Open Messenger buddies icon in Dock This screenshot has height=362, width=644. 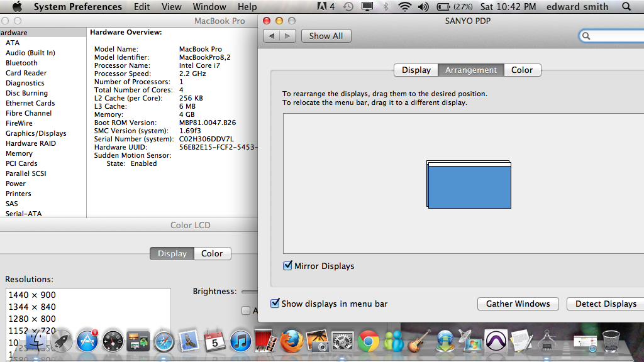(x=394, y=341)
